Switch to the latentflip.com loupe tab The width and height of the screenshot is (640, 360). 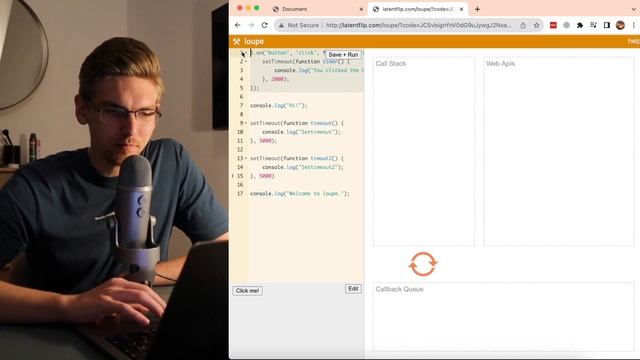pos(418,9)
